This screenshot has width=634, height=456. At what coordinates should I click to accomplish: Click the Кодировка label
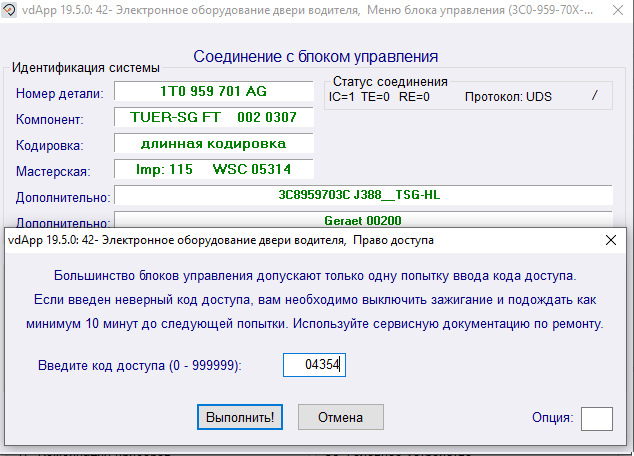pyautogui.click(x=50, y=145)
